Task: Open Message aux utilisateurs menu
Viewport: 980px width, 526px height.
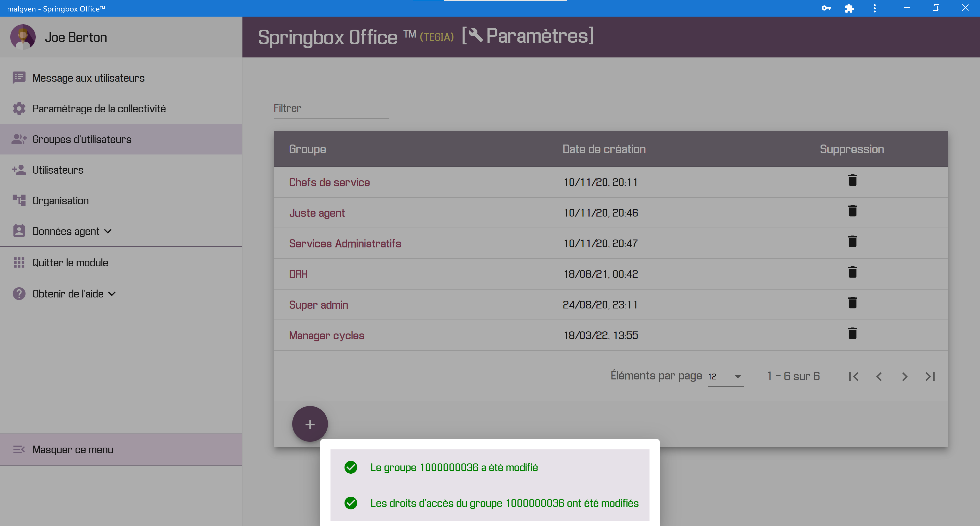Action: tap(121, 78)
